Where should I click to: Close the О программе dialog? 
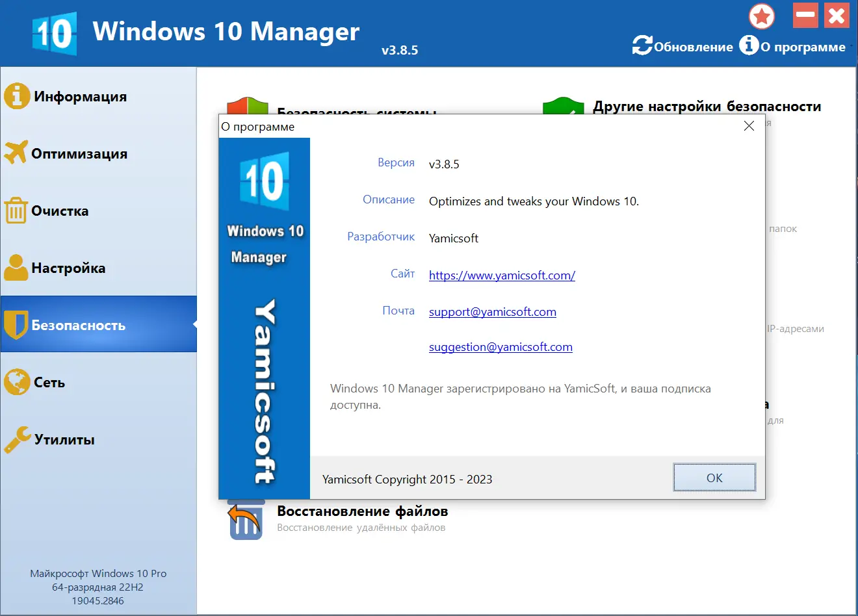(748, 126)
